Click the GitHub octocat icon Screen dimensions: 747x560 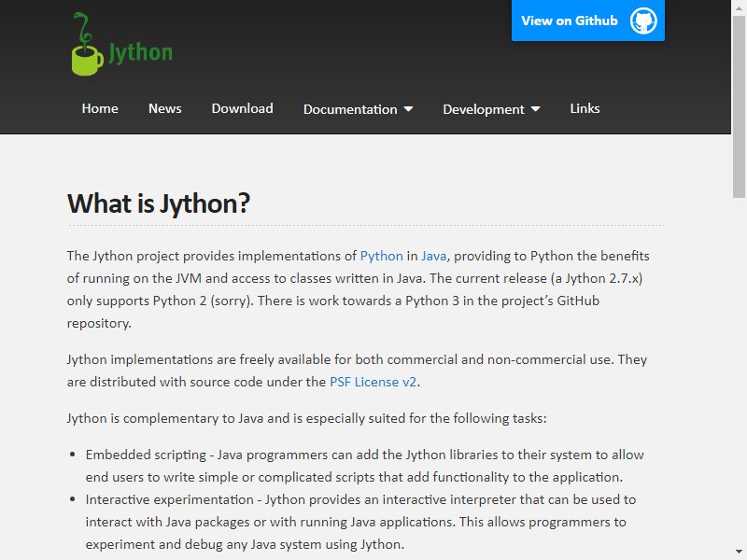click(643, 21)
